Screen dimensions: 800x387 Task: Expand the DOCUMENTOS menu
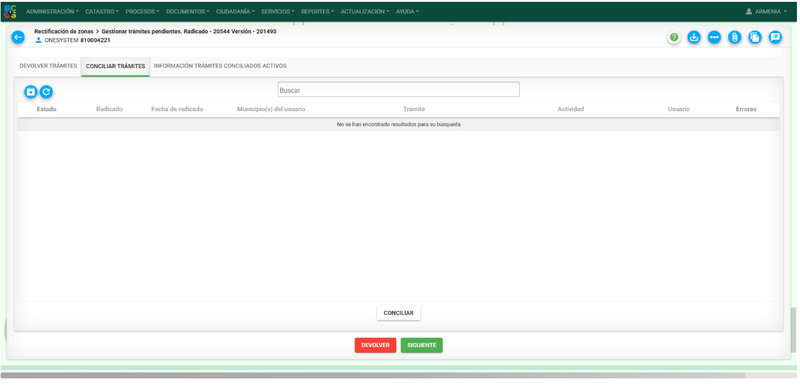coord(187,11)
